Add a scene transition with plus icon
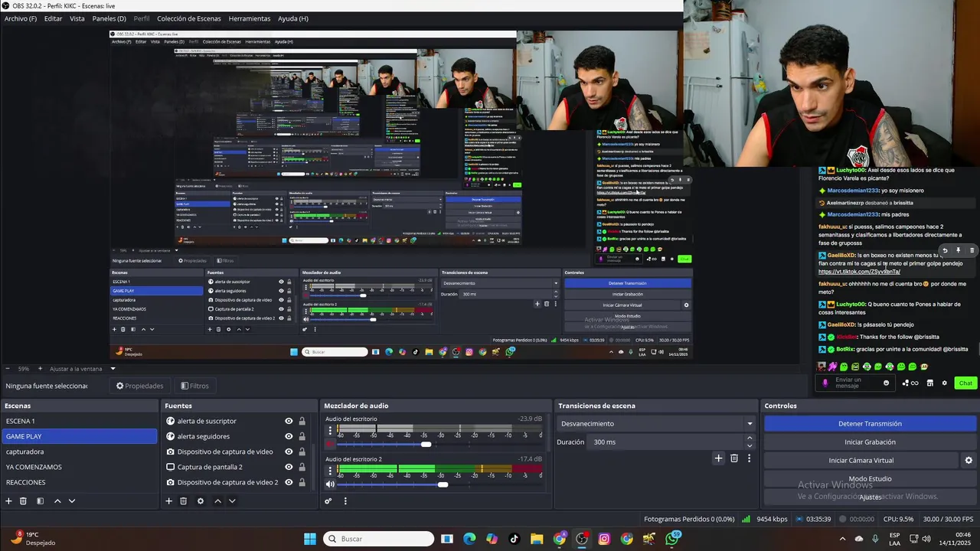 point(718,458)
